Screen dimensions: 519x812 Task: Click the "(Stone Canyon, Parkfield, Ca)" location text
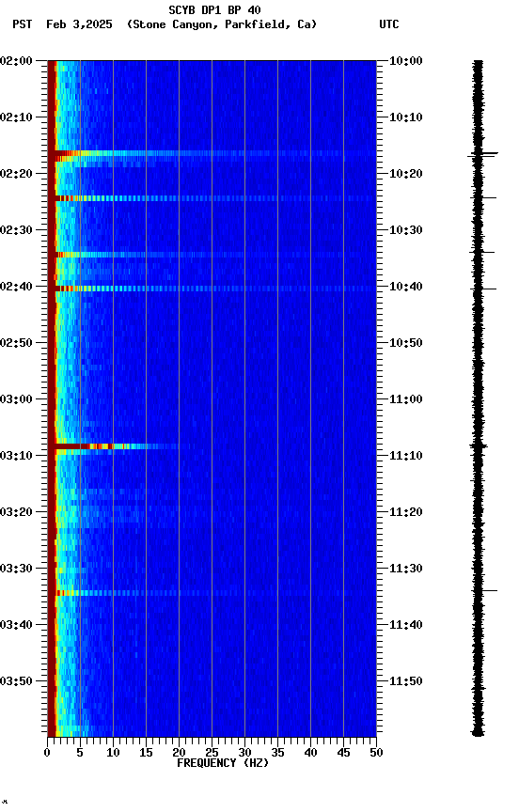(222, 24)
